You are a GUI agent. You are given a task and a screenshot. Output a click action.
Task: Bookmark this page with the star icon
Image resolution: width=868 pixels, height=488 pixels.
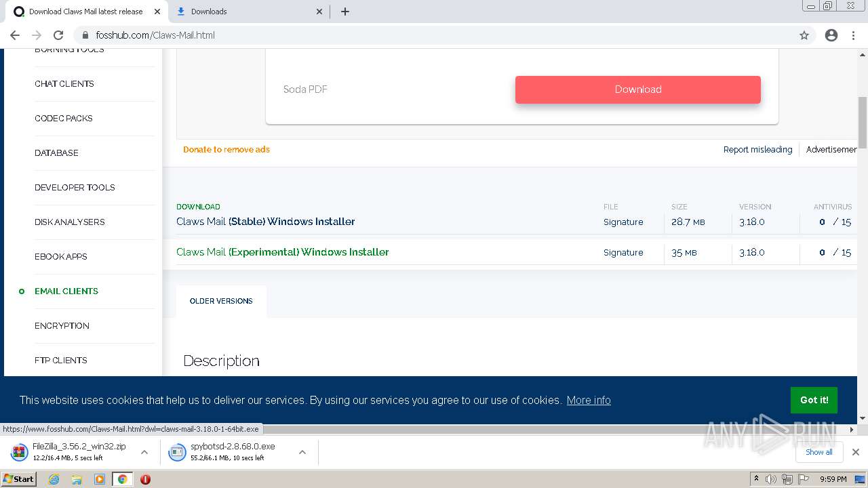(x=804, y=35)
